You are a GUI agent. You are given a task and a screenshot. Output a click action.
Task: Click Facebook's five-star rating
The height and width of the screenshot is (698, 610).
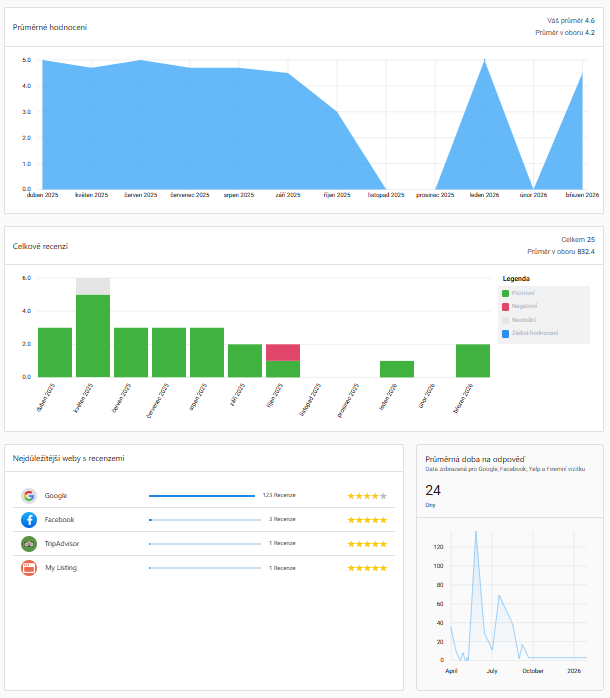click(367, 520)
